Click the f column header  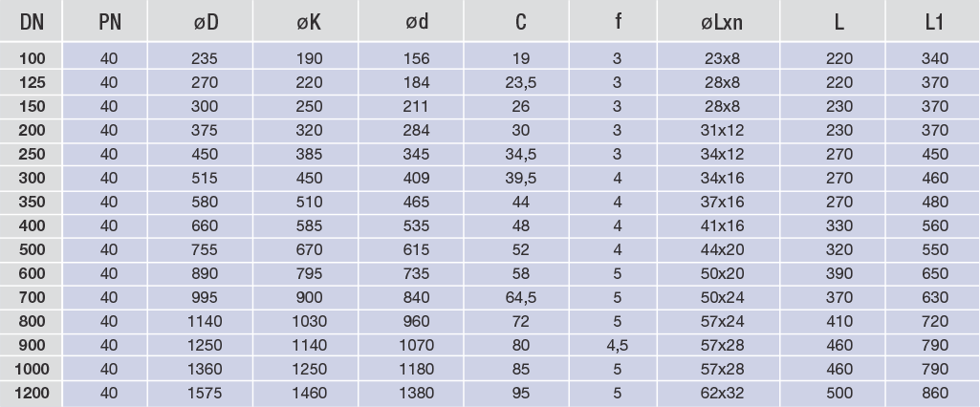617,22
